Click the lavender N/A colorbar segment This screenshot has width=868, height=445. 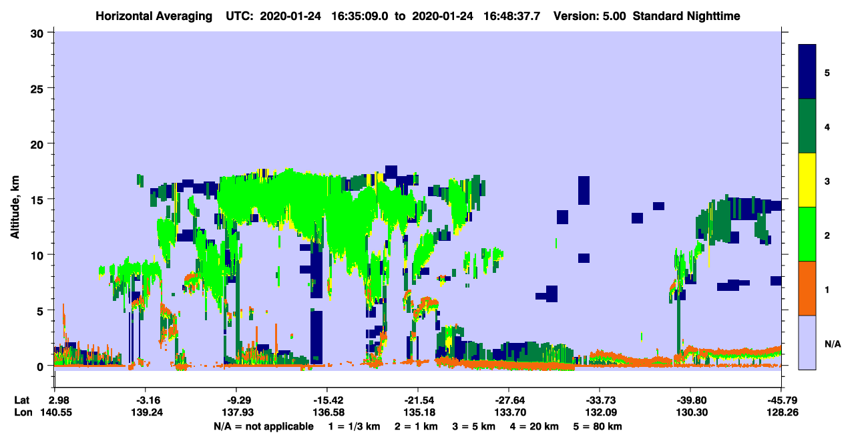click(807, 342)
